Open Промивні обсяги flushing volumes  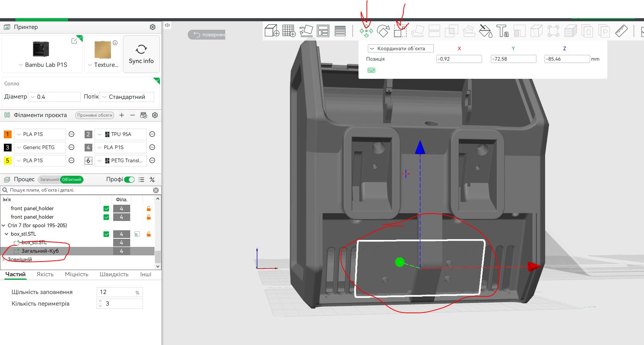point(95,115)
